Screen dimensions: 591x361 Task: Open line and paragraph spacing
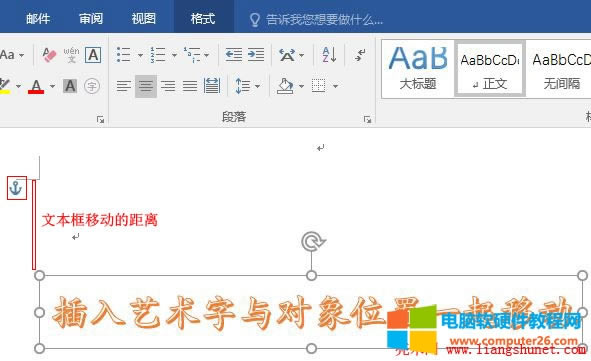(x=242, y=86)
